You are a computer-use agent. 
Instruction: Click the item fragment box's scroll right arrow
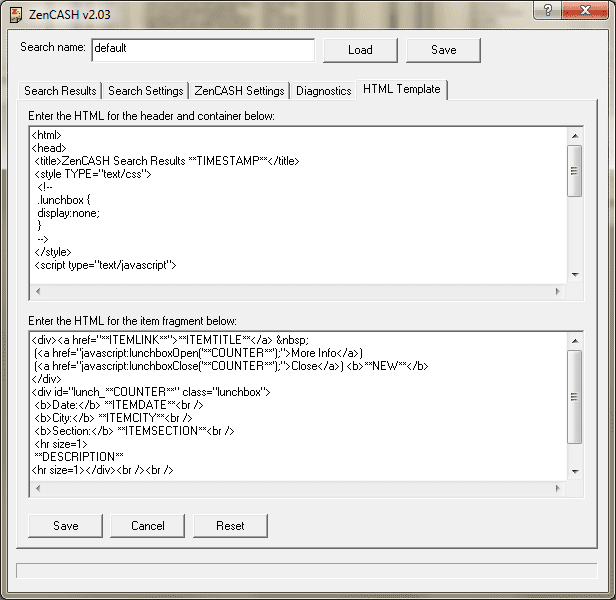558,489
